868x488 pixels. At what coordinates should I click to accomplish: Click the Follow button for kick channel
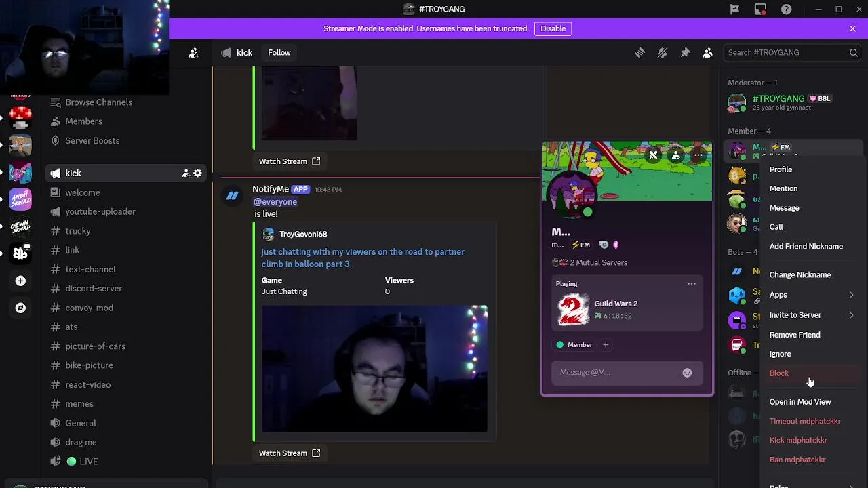(279, 52)
